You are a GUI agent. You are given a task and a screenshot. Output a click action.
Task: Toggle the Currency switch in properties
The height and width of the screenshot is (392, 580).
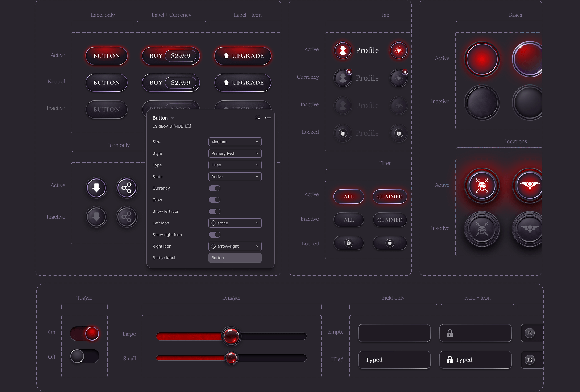click(x=215, y=188)
